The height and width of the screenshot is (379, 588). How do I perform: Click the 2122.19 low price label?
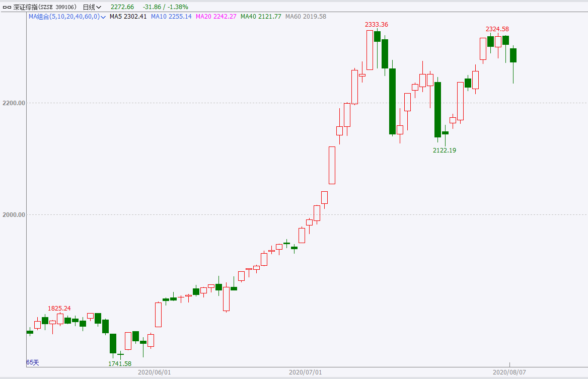(x=445, y=150)
